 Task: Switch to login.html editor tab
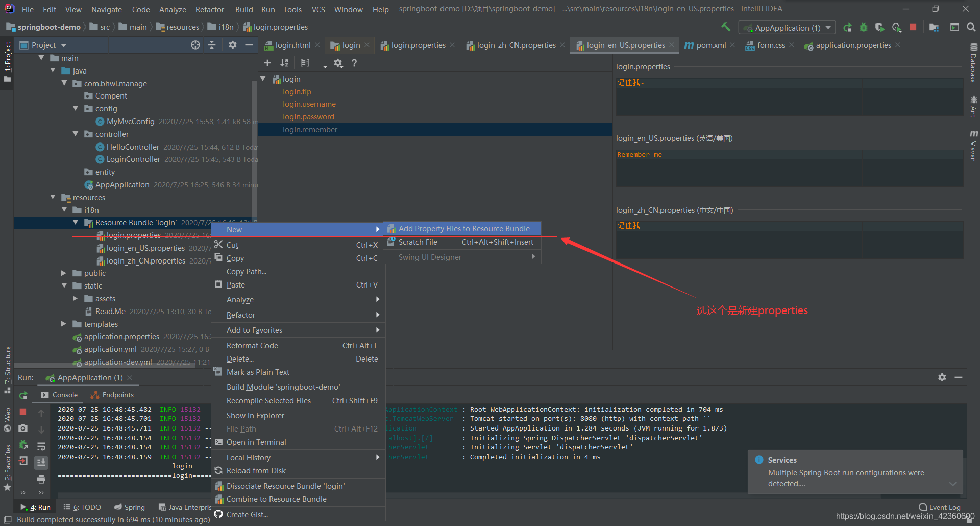click(292, 45)
